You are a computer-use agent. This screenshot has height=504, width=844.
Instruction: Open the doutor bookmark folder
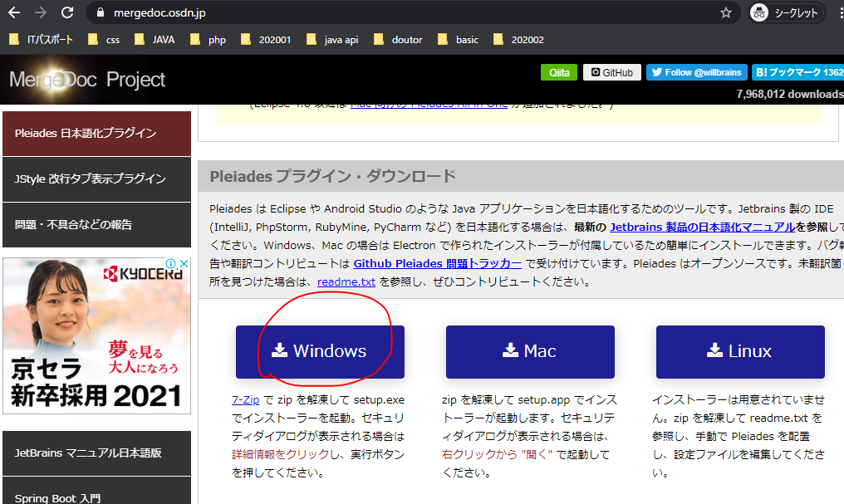click(398, 39)
